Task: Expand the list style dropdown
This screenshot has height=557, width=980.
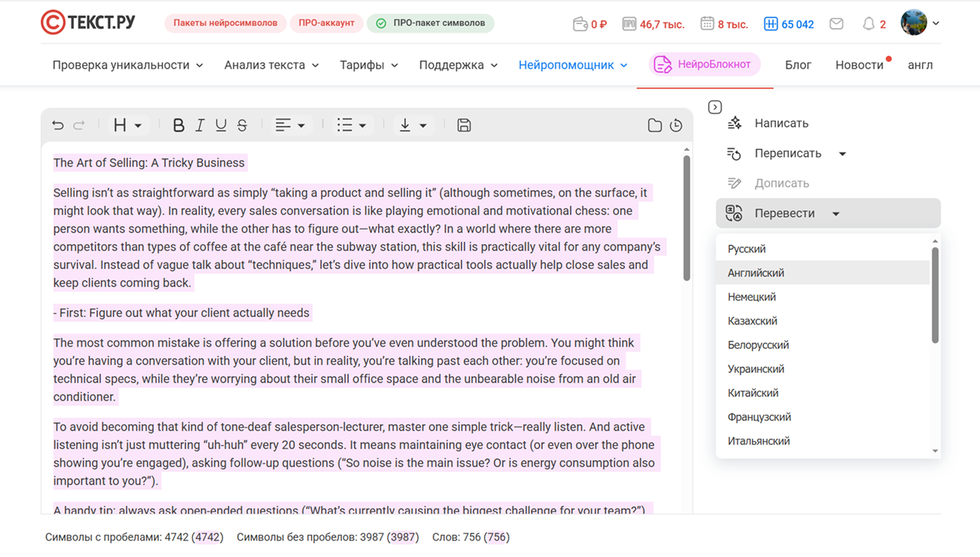Action: click(351, 125)
